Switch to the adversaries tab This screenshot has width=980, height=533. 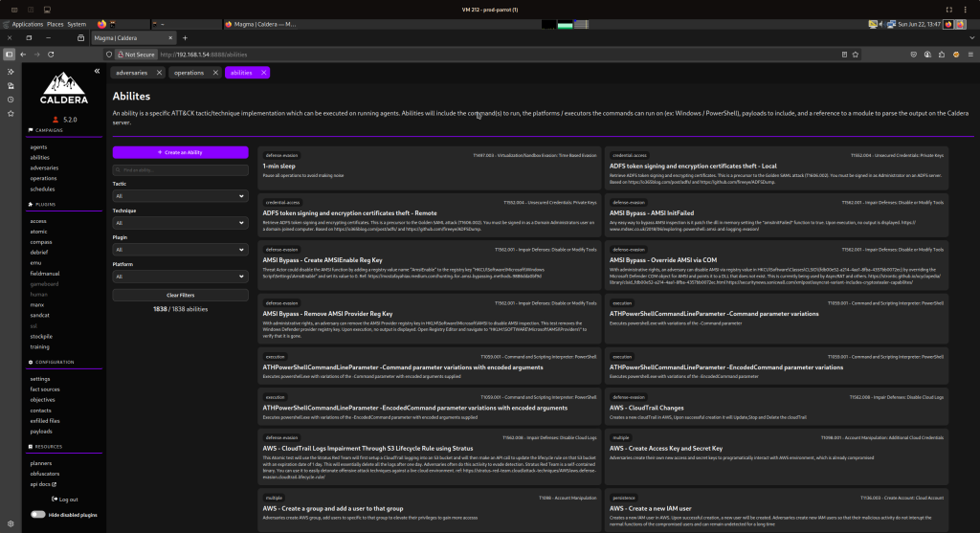[x=131, y=73]
